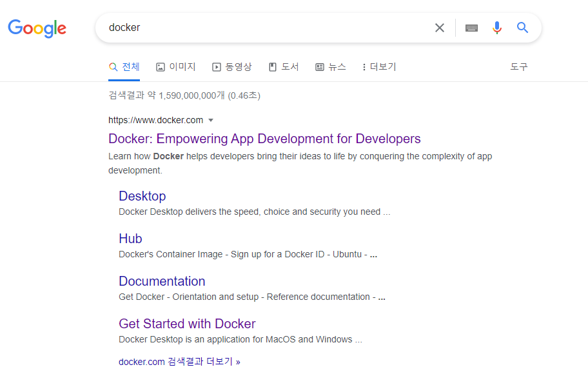Click the blue magnifier search button

(522, 27)
